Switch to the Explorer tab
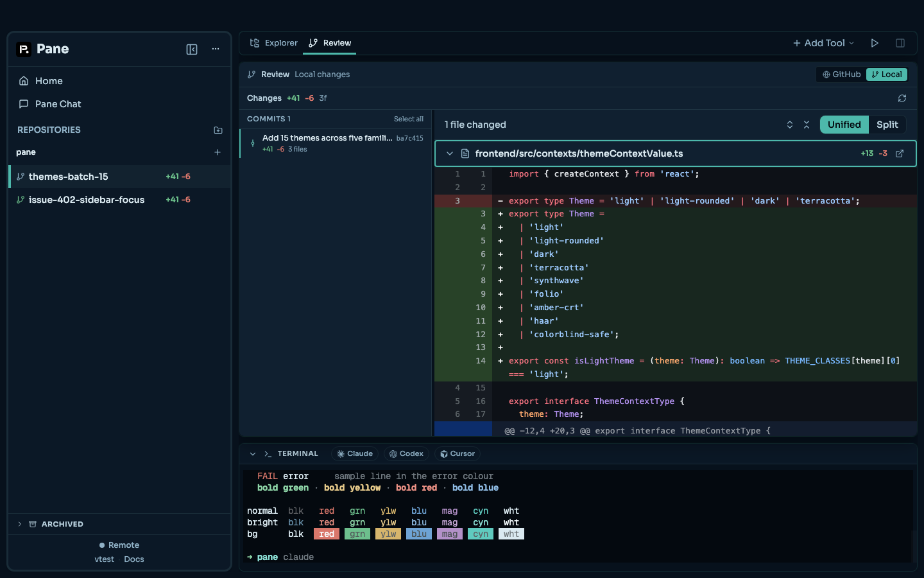Image resolution: width=924 pixels, height=578 pixels. 273,43
